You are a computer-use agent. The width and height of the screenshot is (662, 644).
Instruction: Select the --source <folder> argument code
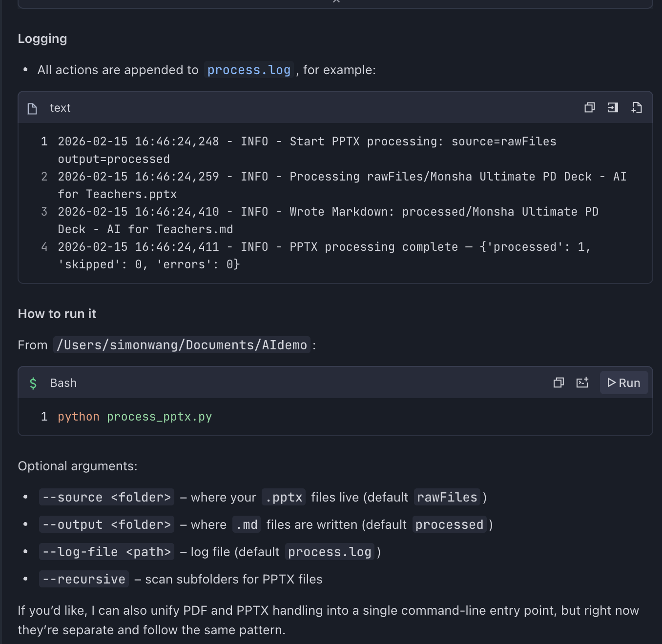click(x=106, y=498)
